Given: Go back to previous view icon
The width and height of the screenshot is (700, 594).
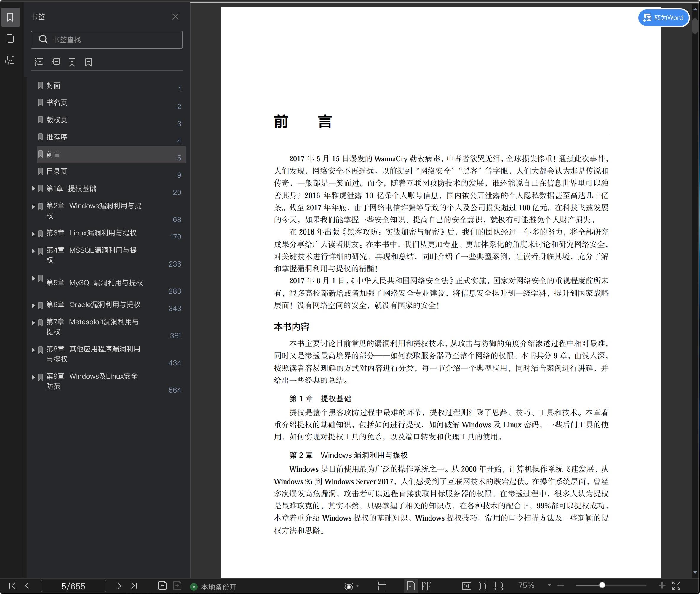Looking at the screenshot, I should click(162, 586).
